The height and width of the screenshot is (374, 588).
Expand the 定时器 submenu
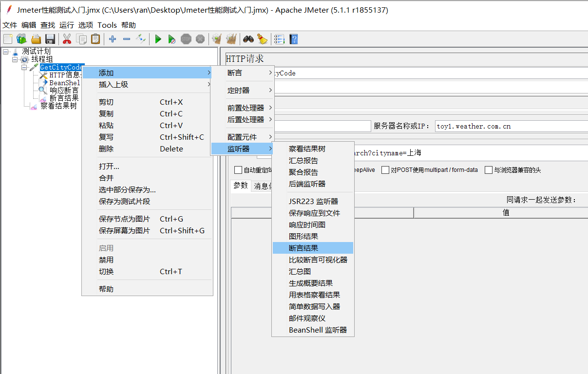(243, 90)
